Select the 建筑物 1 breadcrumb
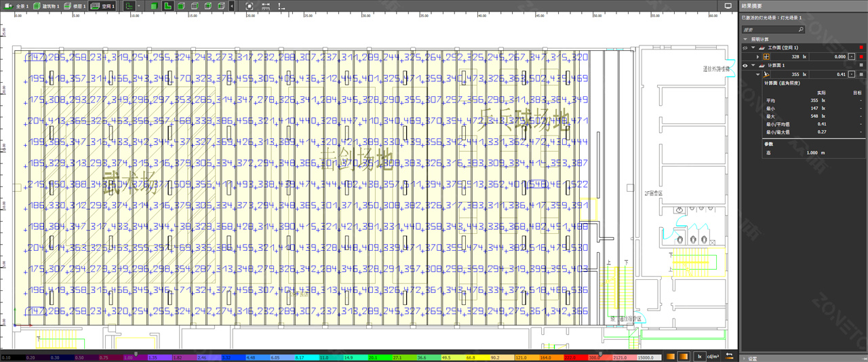Screen dimensions: 868x362 pyautogui.click(x=46, y=6)
